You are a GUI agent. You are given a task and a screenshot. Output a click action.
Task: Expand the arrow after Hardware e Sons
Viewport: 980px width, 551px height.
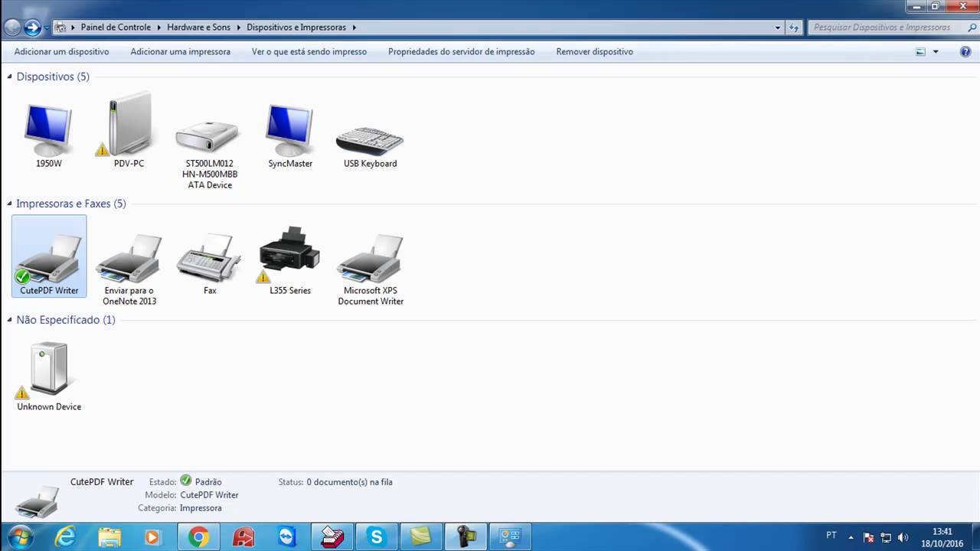coord(239,28)
